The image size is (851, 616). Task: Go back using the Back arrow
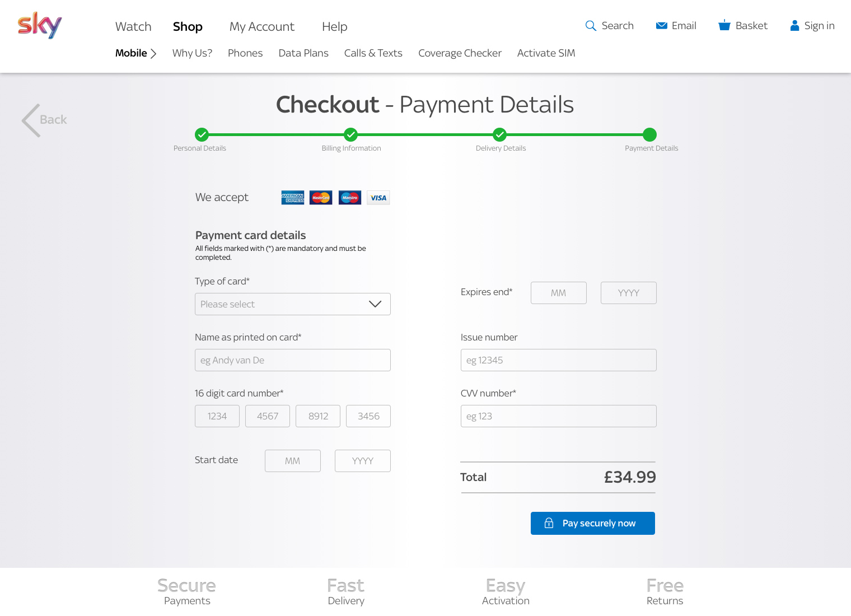point(44,120)
